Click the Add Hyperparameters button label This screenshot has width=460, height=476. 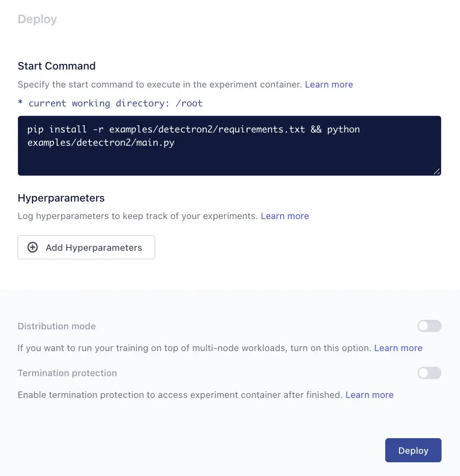pyautogui.click(x=94, y=247)
